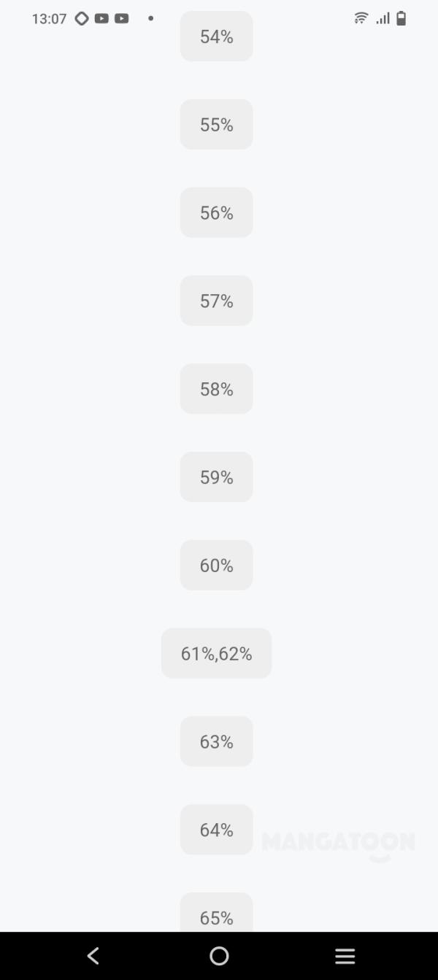The height and width of the screenshot is (980, 438).
Task: Select the 54% chip
Action: [216, 36]
